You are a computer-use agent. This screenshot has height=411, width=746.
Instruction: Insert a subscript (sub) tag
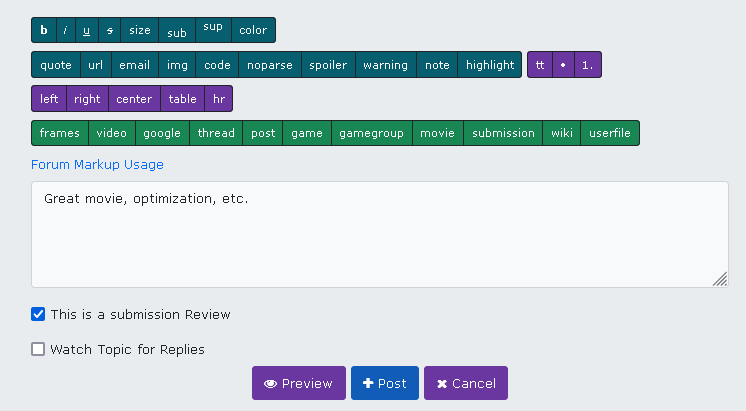point(177,30)
